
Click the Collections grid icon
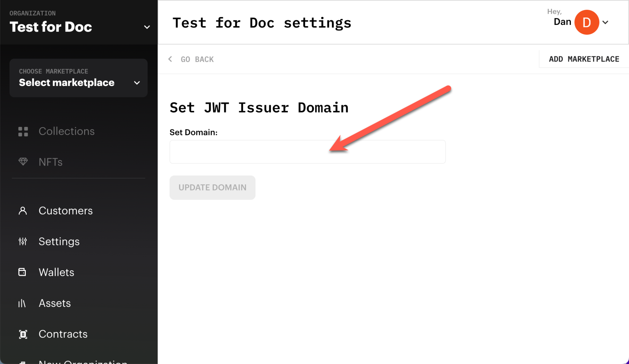pos(23,131)
